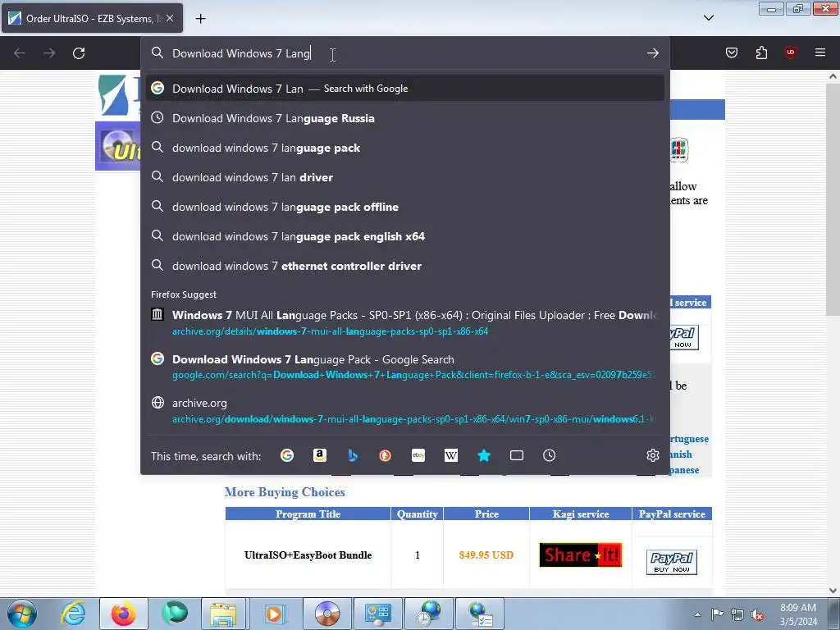The height and width of the screenshot is (630, 840).
Task: Select the Order UltraISO tab
Action: (92, 18)
